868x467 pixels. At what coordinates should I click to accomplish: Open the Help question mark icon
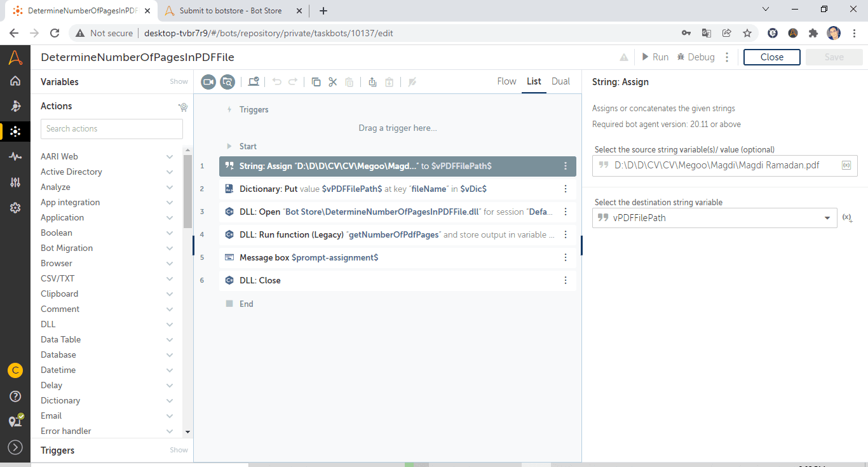[x=15, y=396]
